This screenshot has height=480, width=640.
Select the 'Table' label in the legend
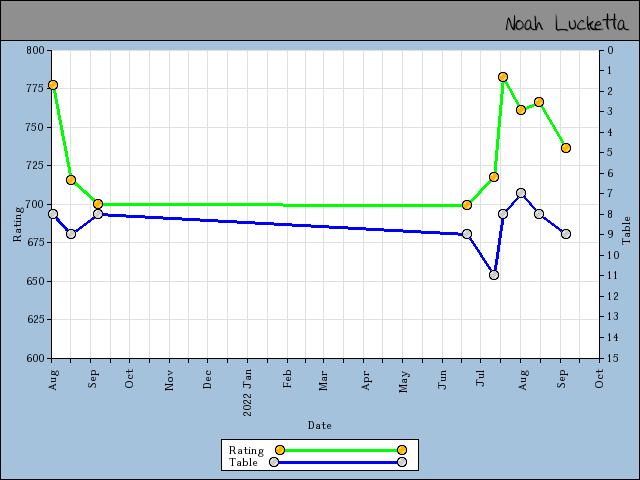pyautogui.click(x=243, y=462)
